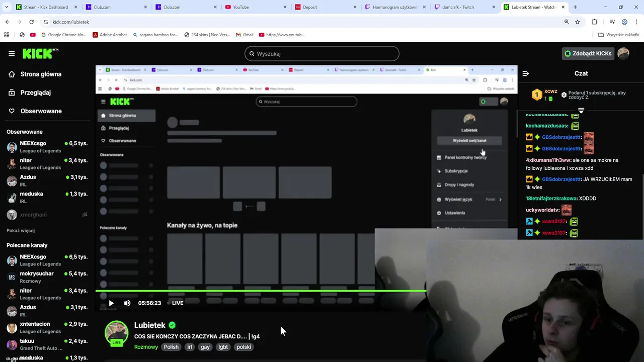Mute the stream volume icon
The height and width of the screenshot is (362, 644).
click(127, 303)
